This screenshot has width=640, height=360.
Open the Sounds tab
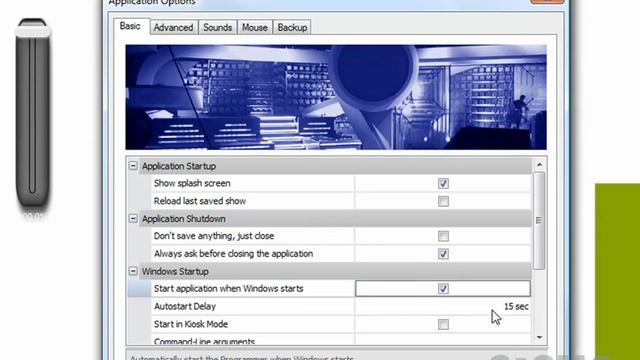218,27
